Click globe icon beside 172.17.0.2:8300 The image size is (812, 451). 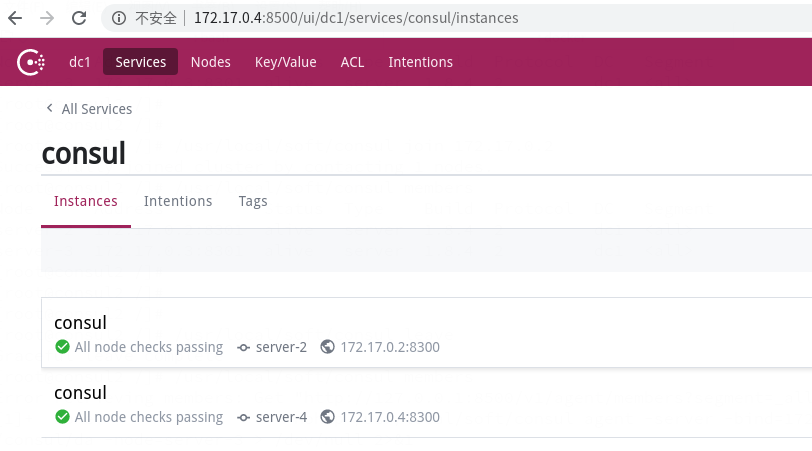click(327, 346)
